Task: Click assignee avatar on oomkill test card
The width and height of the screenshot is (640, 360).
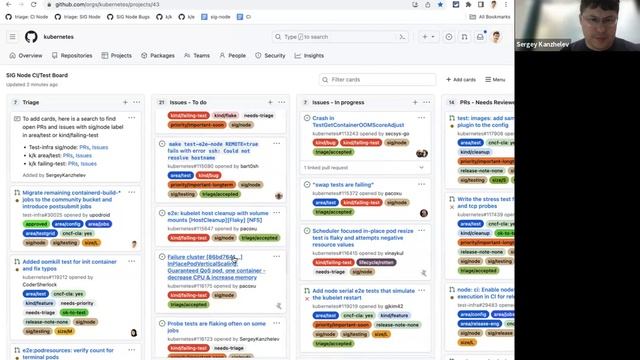Action: 134,333
